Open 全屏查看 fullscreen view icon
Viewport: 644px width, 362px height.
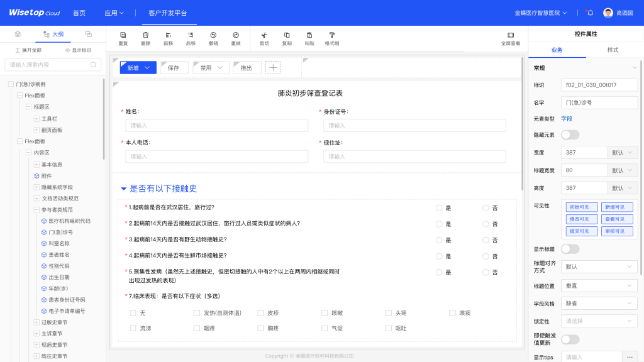511,35
